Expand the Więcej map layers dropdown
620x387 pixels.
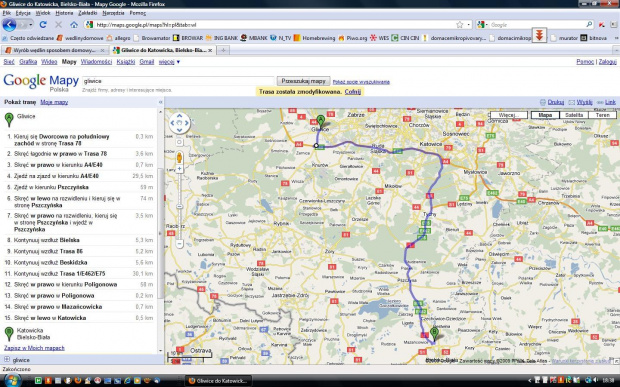pos(509,115)
